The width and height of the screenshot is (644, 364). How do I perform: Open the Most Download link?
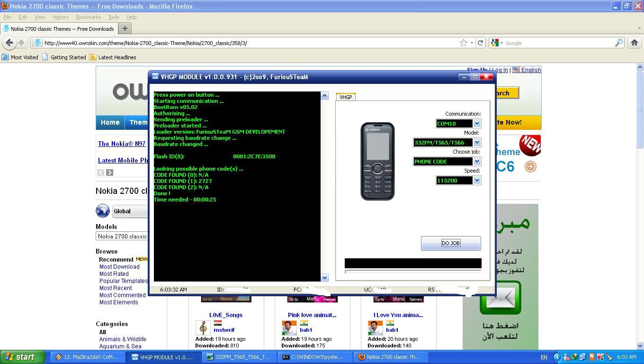click(x=119, y=267)
